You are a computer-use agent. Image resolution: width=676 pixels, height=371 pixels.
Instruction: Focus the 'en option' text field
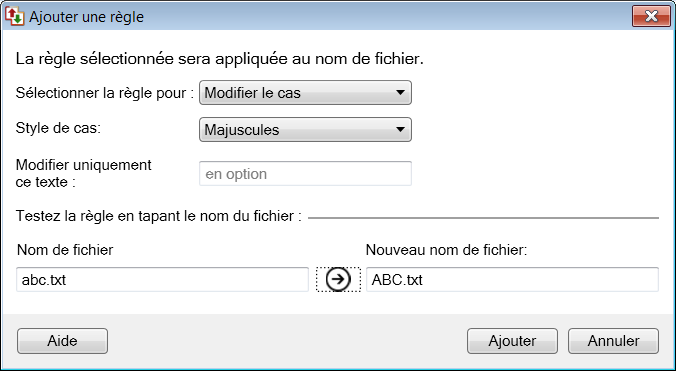coord(305,174)
